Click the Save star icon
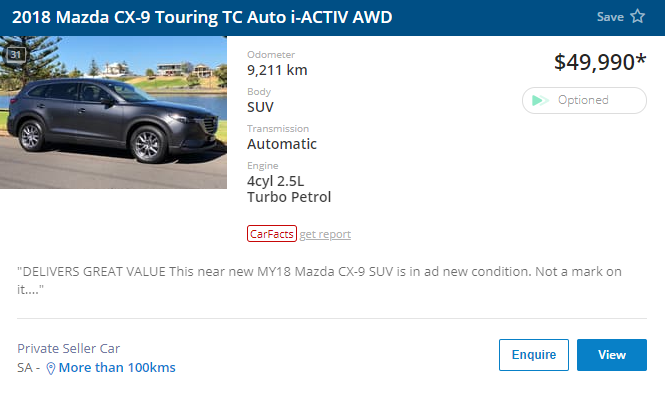The image size is (665, 394). [x=637, y=17]
